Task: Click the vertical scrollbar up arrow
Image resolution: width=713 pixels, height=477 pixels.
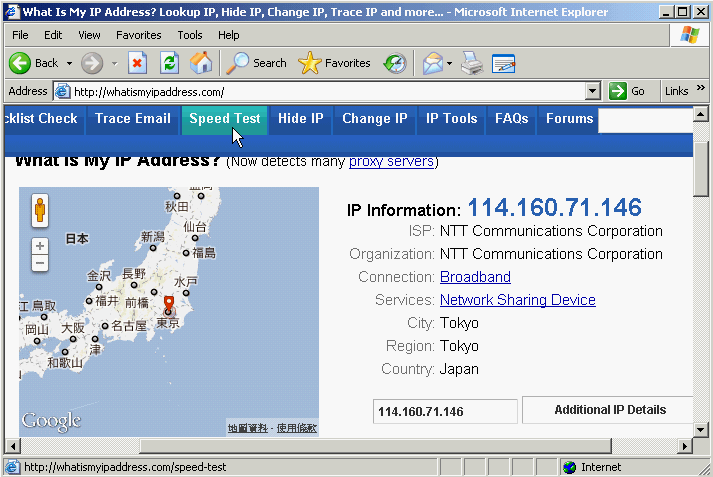Action: pos(701,114)
